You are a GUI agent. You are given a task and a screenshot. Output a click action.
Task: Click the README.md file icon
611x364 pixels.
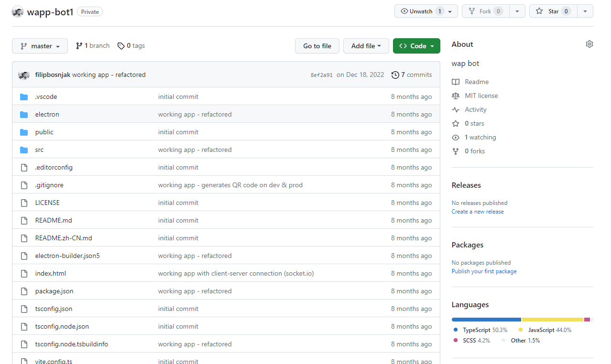24,220
